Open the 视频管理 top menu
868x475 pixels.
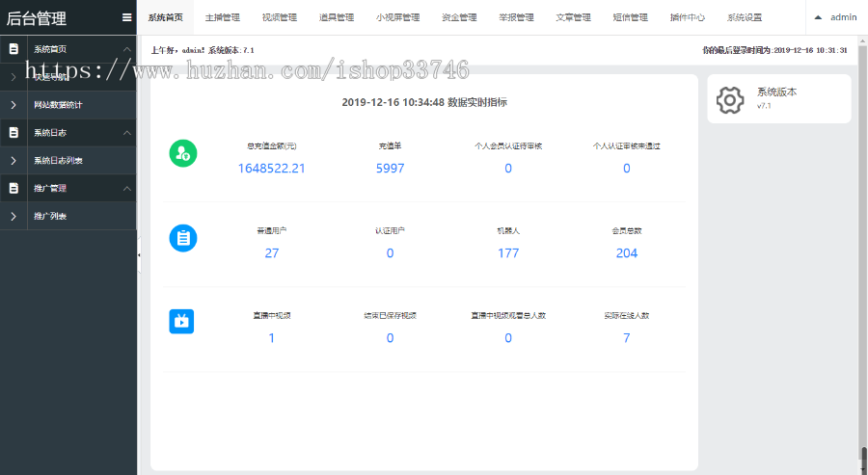click(280, 17)
